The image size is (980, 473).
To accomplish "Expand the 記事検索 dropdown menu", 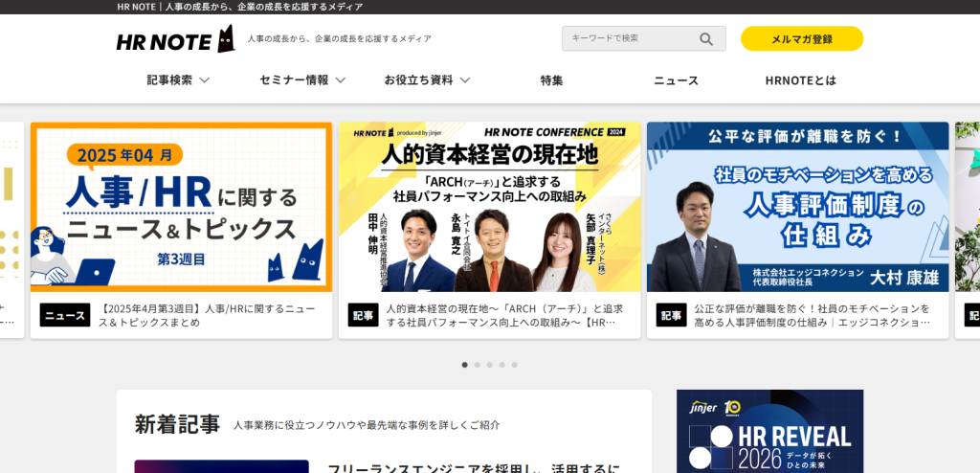I will point(178,80).
